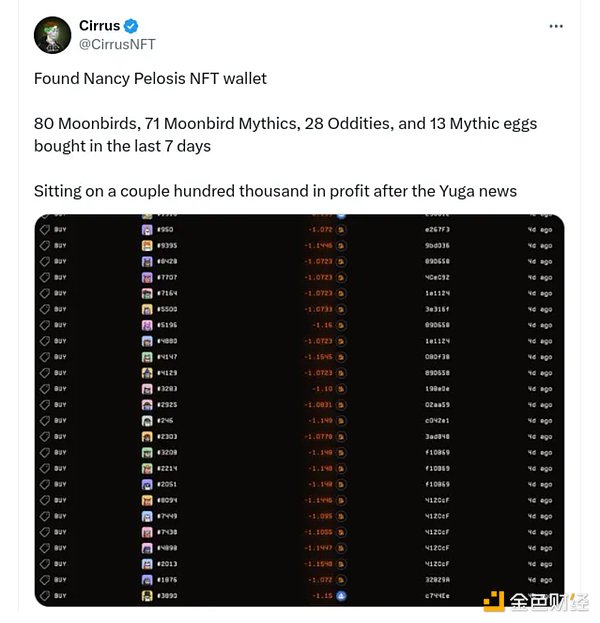Click token ID #2303 in the list

(x=166, y=436)
